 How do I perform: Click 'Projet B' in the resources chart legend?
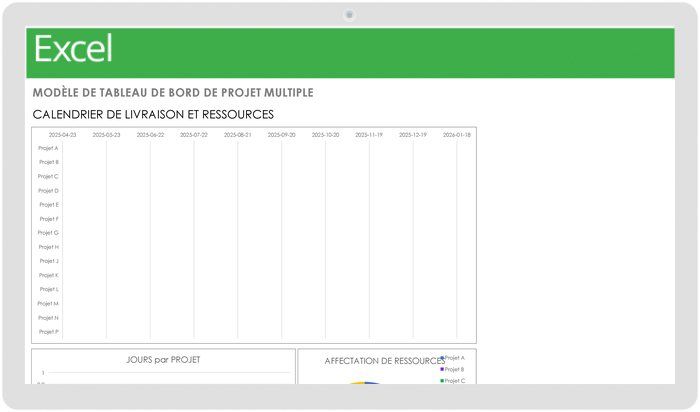tap(454, 370)
